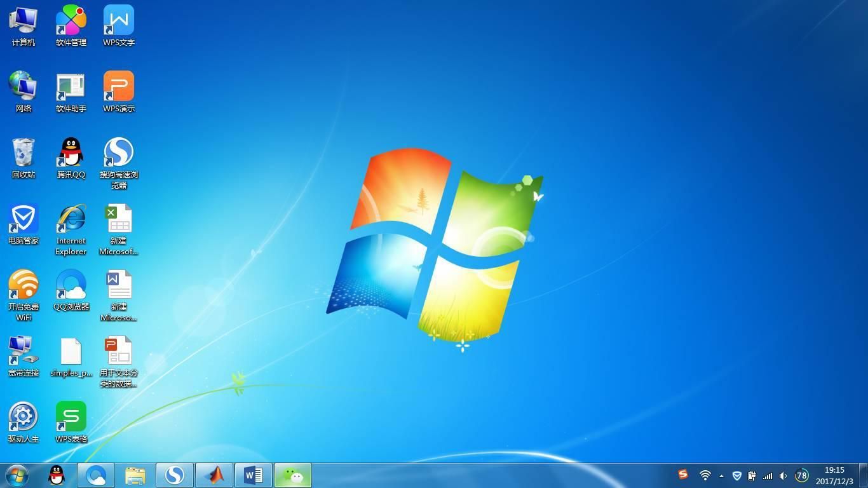868x488 pixels.
Task: Select the Internet Explorer desktop shortcut
Action: tap(71, 229)
